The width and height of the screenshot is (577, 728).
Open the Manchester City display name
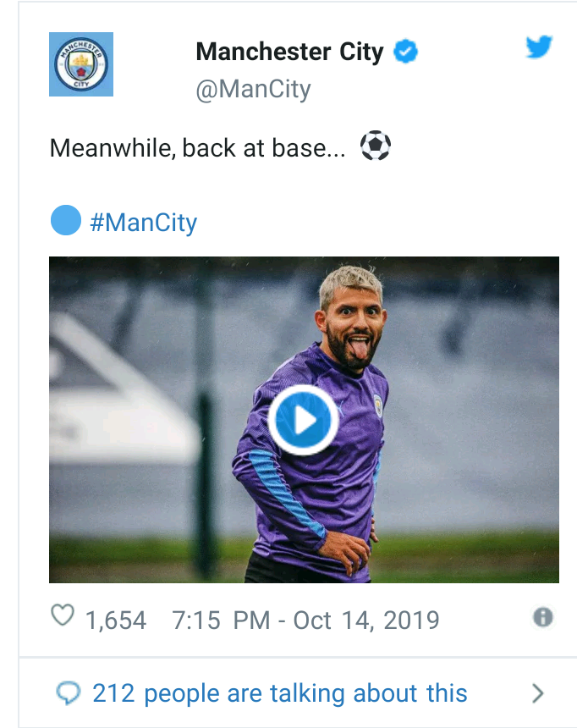click(x=289, y=52)
